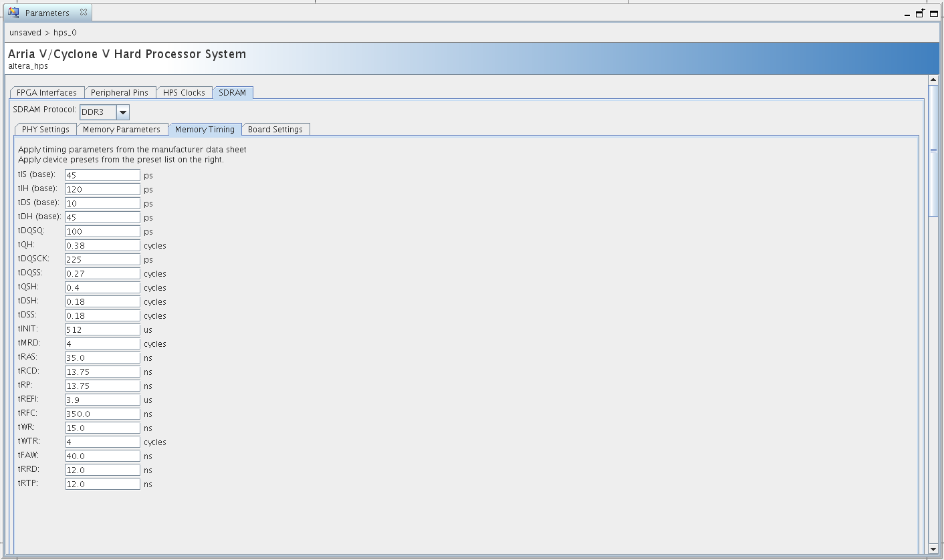
Task: Click the tDSH value field
Action: (x=102, y=301)
